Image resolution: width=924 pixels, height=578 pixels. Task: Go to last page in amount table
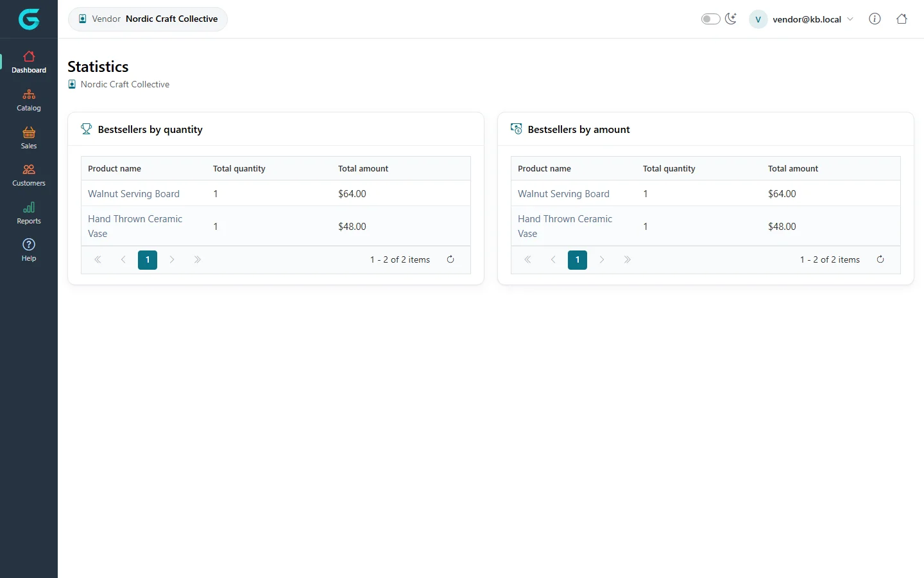628,259
